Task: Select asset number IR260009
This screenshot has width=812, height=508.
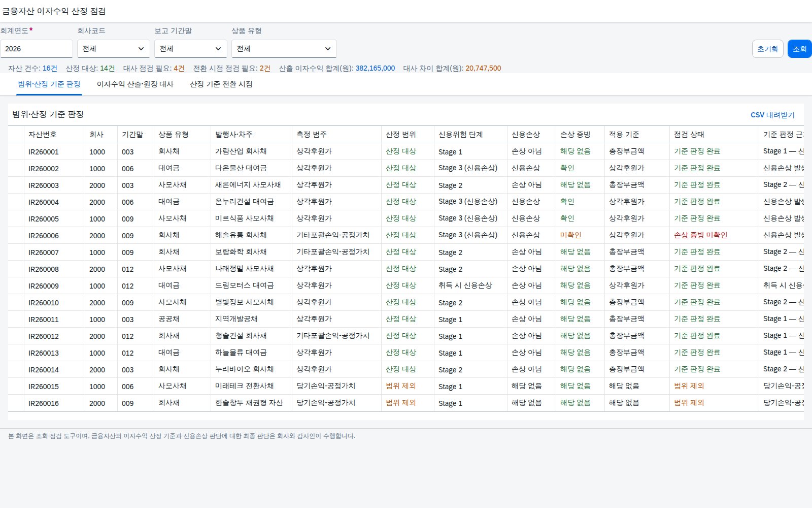Action: click(x=44, y=286)
